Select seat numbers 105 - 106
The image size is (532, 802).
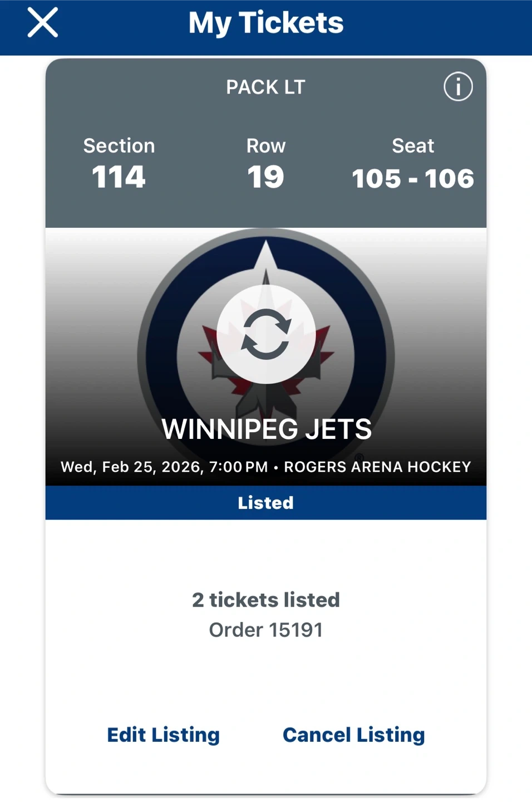click(x=413, y=178)
